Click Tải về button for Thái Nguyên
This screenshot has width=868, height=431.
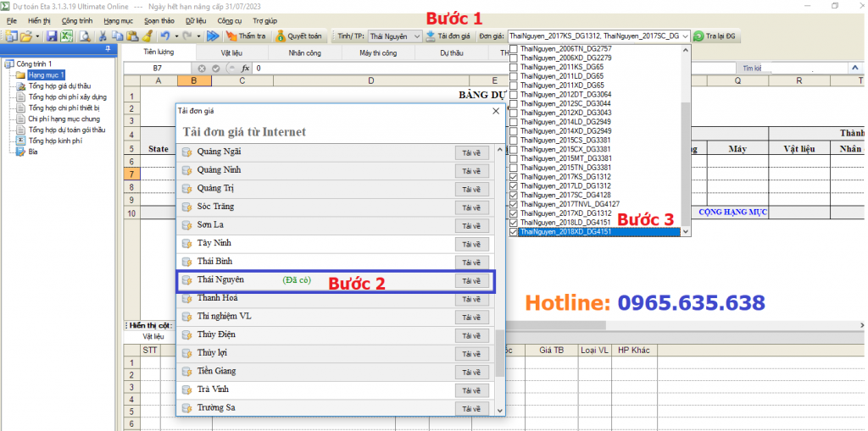[x=471, y=281]
